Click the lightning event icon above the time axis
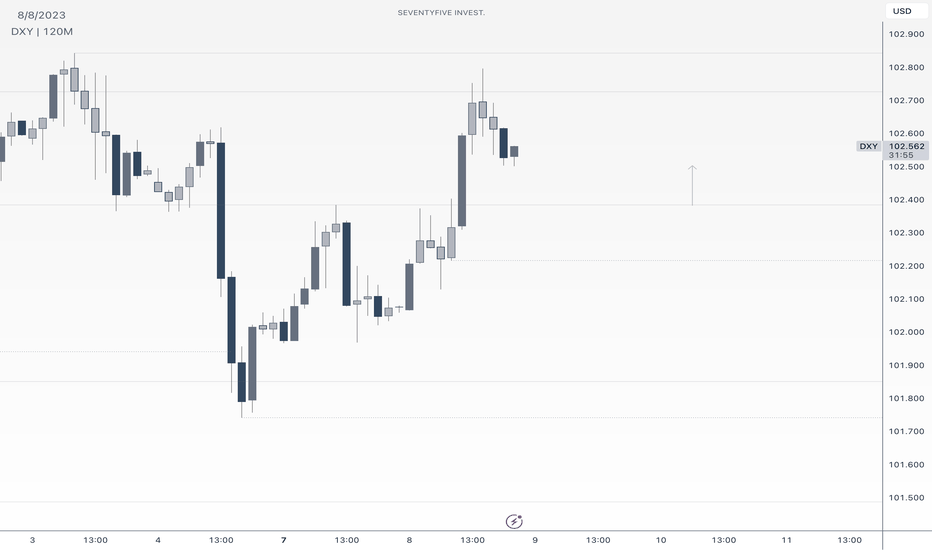 (514, 521)
